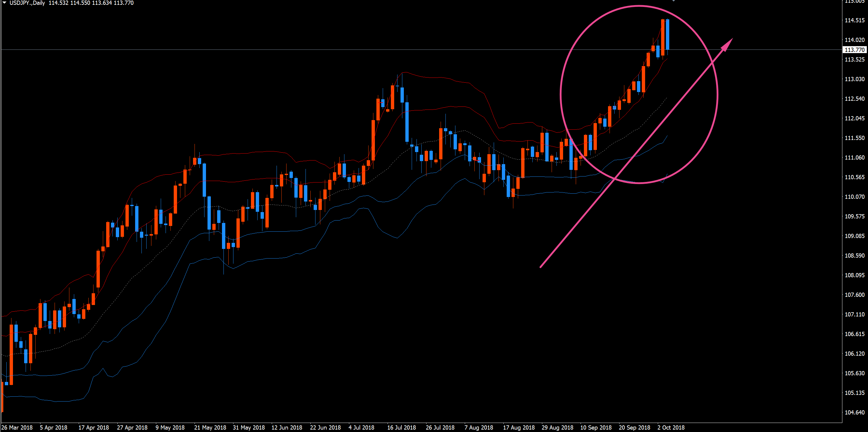This screenshot has height=432, width=868.
Task: Click the 9 May 2018 date label
Action: (170, 427)
